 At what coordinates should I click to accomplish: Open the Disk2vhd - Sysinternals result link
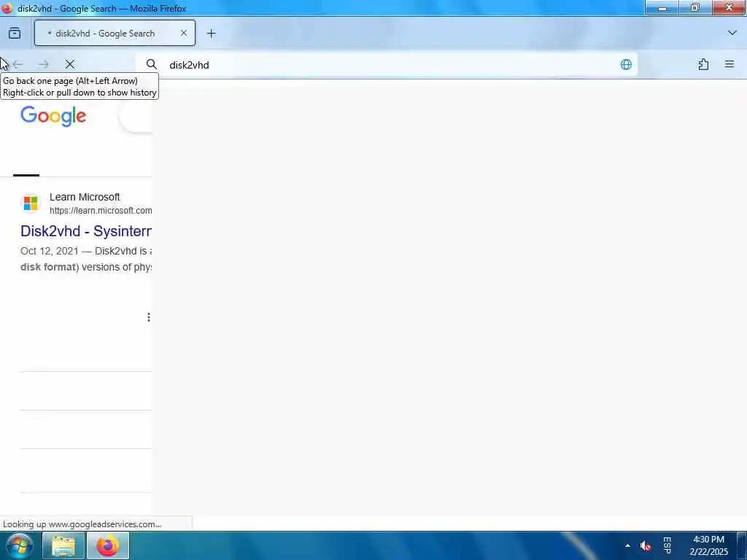(86, 231)
